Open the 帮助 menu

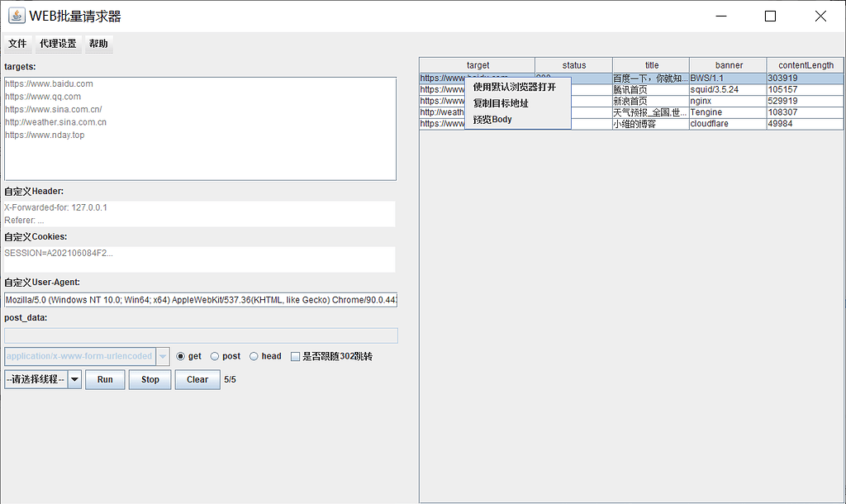(98, 44)
